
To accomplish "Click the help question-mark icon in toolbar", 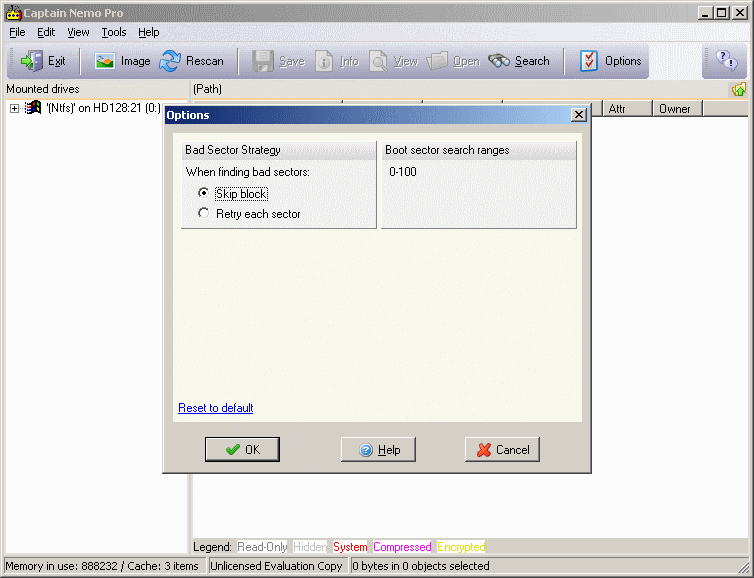I will pyautogui.click(x=725, y=61).
